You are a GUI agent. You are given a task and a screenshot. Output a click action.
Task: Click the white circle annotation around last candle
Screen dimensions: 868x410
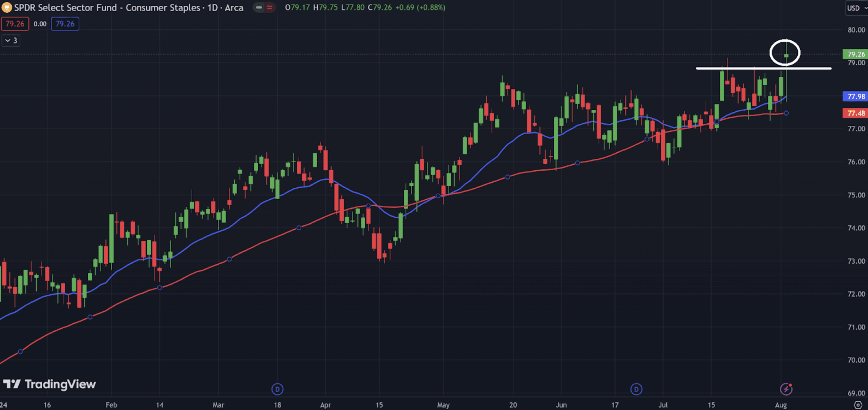pos(771,52)
